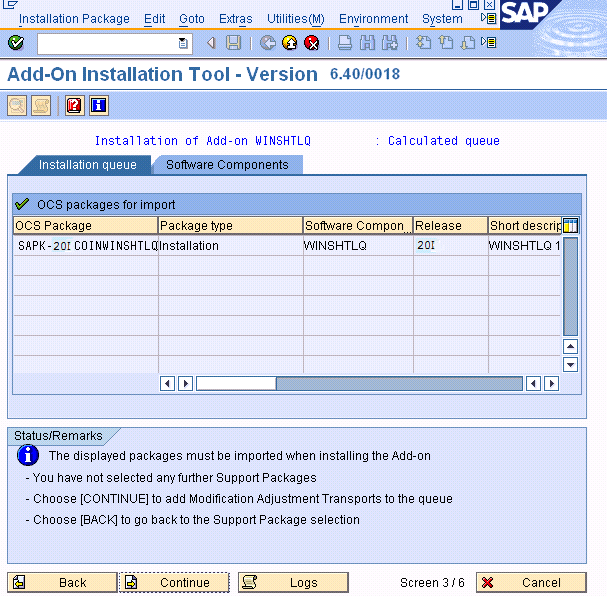
Task: Click the left horizontal scroll-right arrow
Action: coord(185,384)
